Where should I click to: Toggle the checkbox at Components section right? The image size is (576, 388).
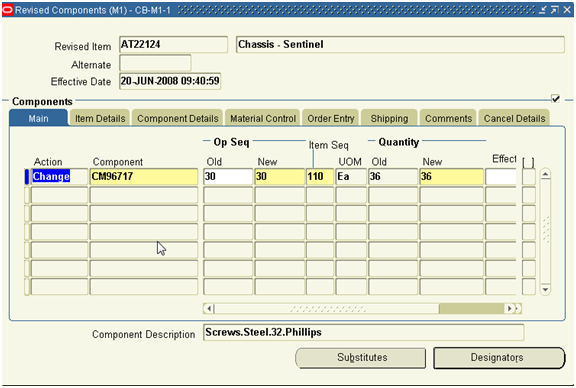click(555, 98)
